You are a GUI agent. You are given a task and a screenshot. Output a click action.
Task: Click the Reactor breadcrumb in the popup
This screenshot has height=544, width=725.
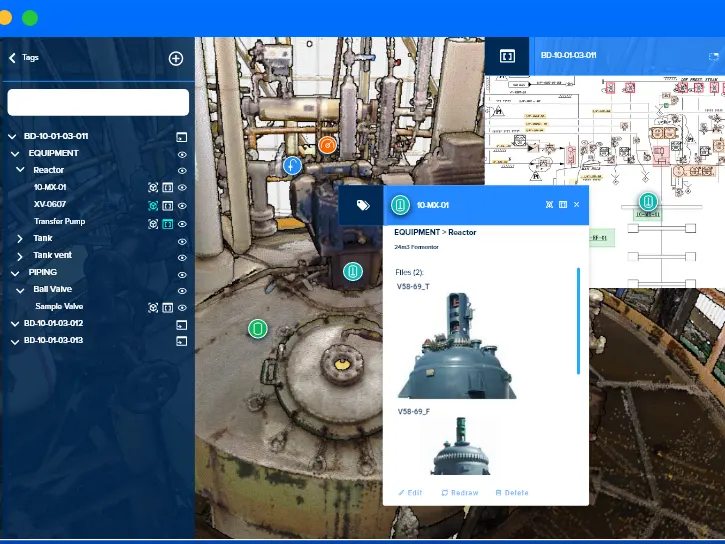click(x=462, y=232)
